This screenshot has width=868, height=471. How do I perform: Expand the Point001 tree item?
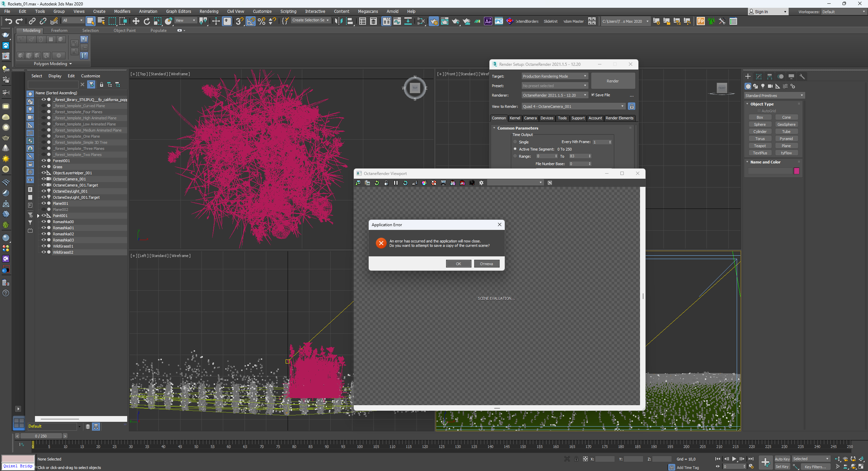coord(38,216)
